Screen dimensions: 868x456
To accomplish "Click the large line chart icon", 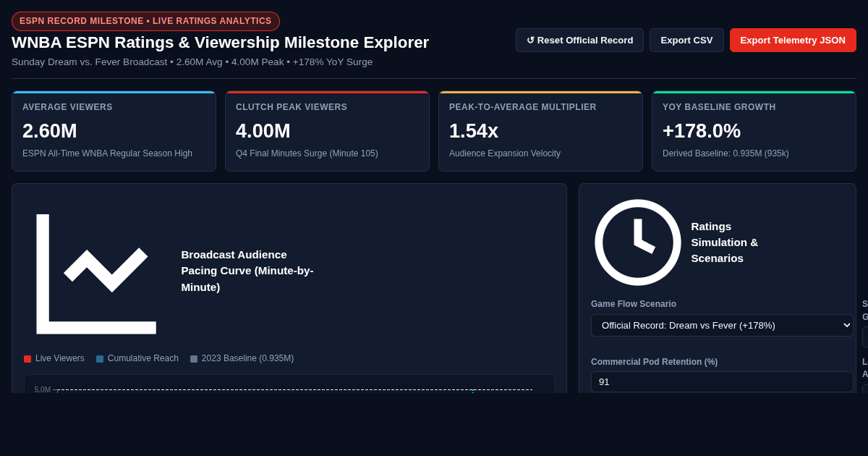I will 96,274.
